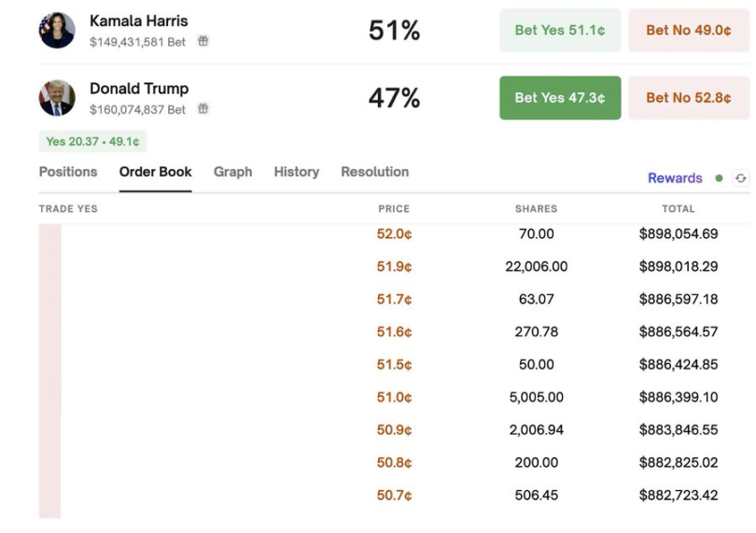The height and width of the screenshot is (533, 756).
Task: Click Donald Trump's profile photo
Action: click(x=57, y=97)
